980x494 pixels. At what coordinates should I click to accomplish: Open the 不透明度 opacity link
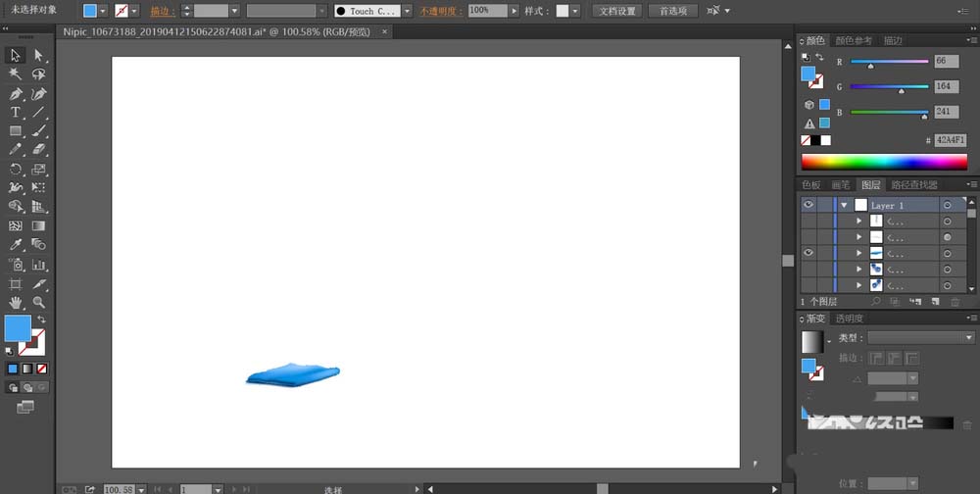443,11
